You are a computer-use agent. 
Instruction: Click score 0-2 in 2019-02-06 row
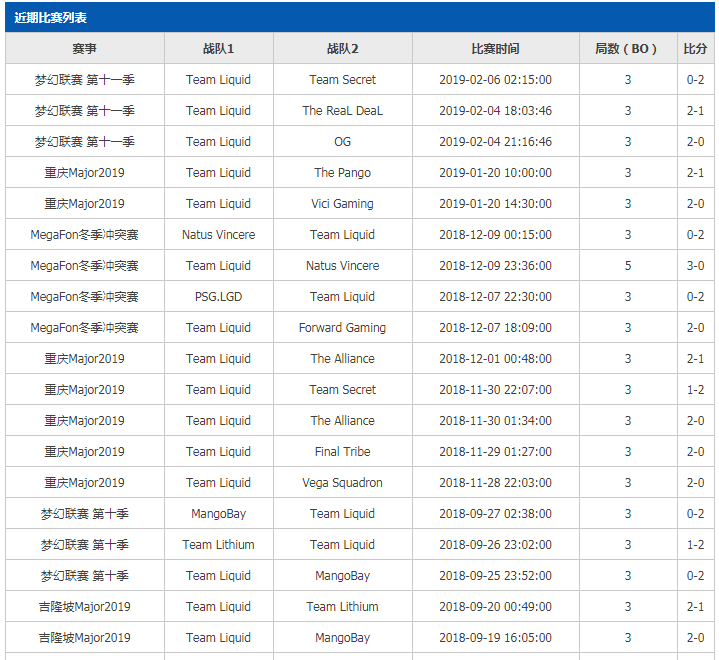coord(695,80)
